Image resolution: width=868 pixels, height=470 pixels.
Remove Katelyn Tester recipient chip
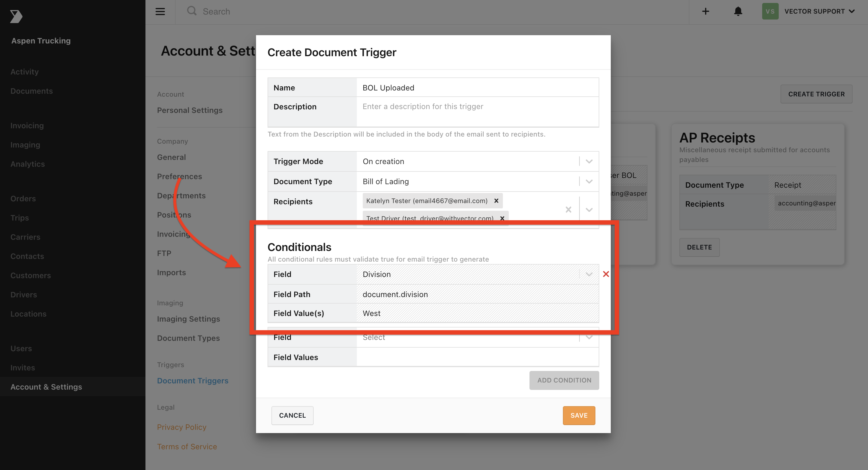496,201
